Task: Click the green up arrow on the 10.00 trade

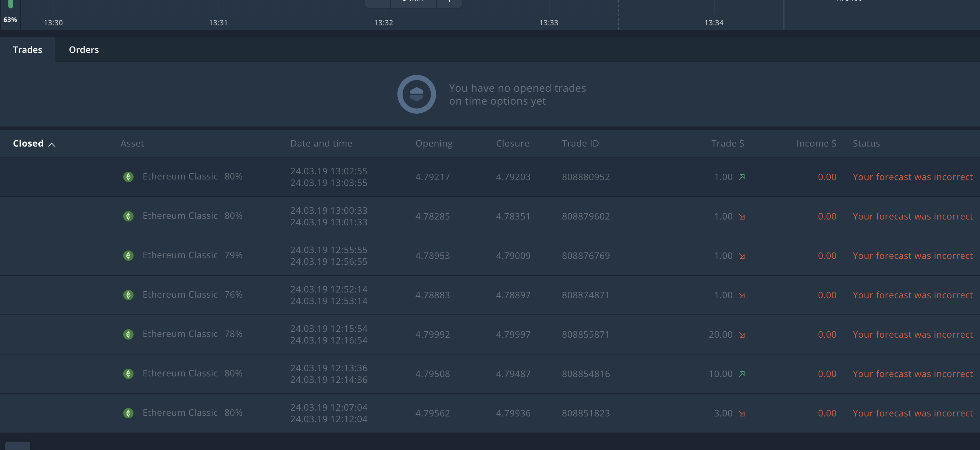Action: (742, 374)
